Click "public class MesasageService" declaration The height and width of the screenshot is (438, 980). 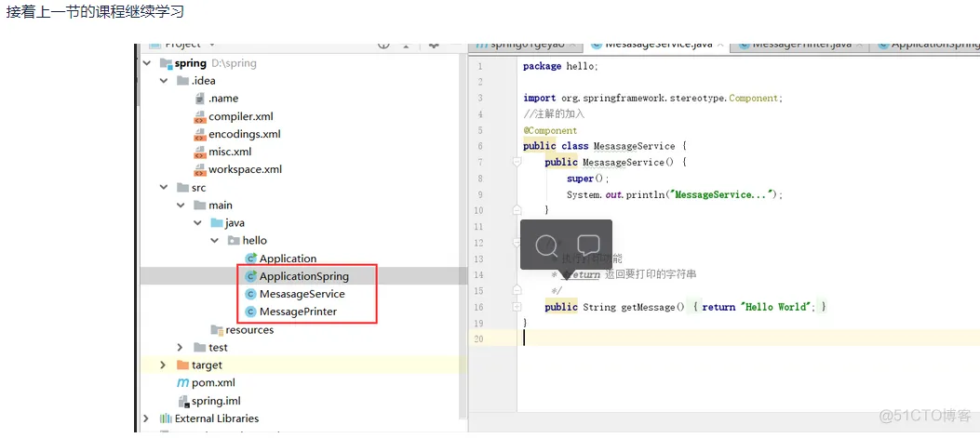point(598,146)
